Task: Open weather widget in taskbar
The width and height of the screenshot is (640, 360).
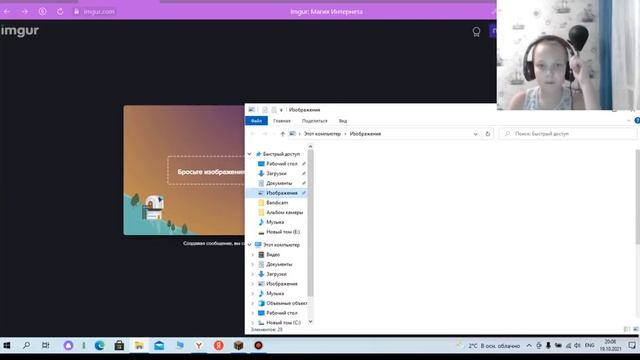Action: [489, 346]
